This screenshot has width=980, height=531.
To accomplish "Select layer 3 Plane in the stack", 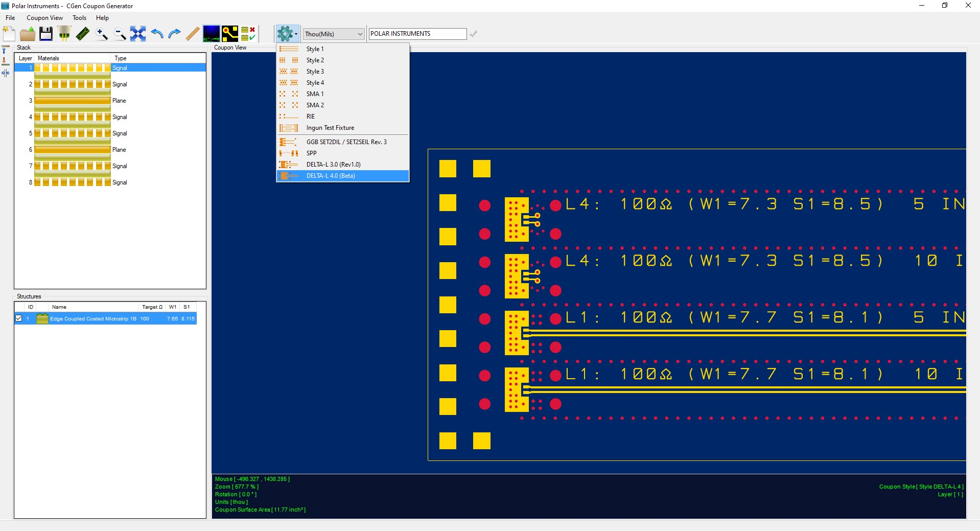I will 110,101.
